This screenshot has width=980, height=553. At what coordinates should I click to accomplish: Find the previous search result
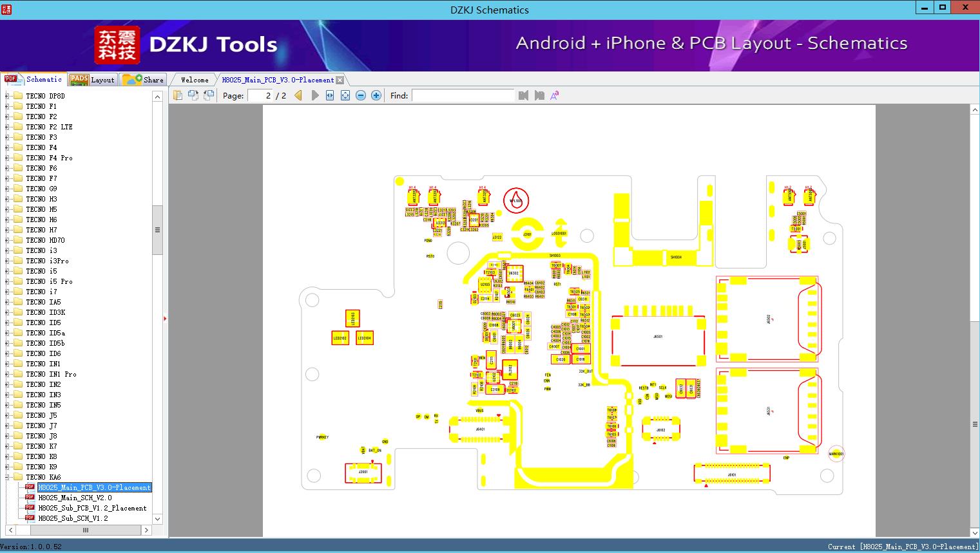click(523, 95)
